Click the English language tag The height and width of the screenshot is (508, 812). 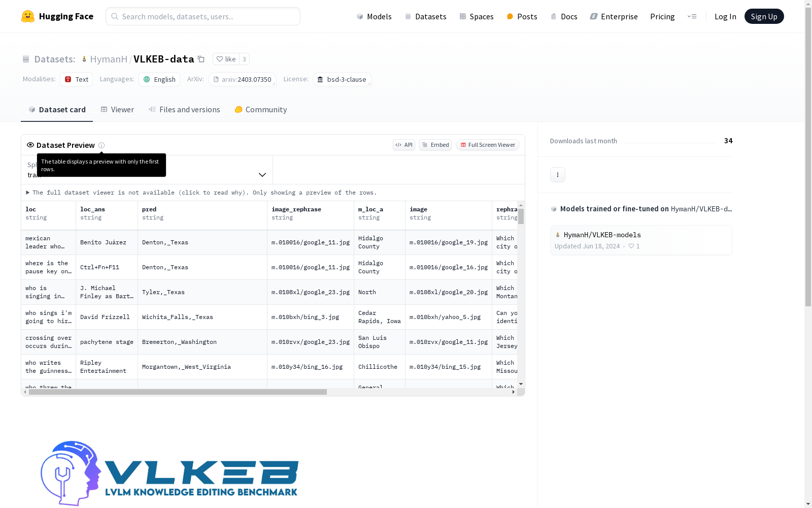point(159,79)
